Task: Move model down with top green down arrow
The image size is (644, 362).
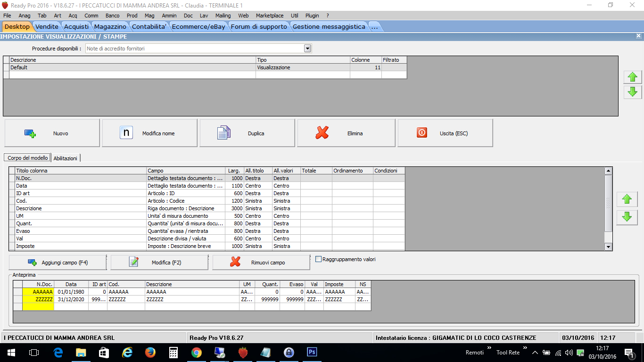Action: pyautogui.click(x=633, y=92)
